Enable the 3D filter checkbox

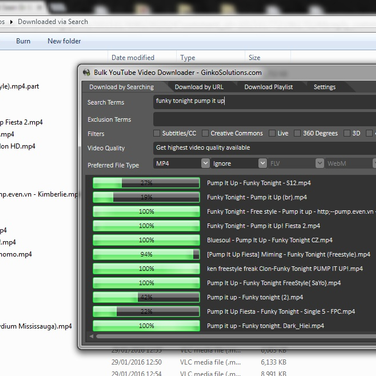pyautogui.click(x=347, y=133)
